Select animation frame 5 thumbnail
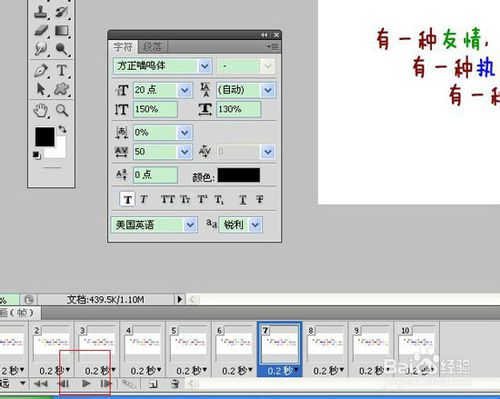 pos(189,344)
